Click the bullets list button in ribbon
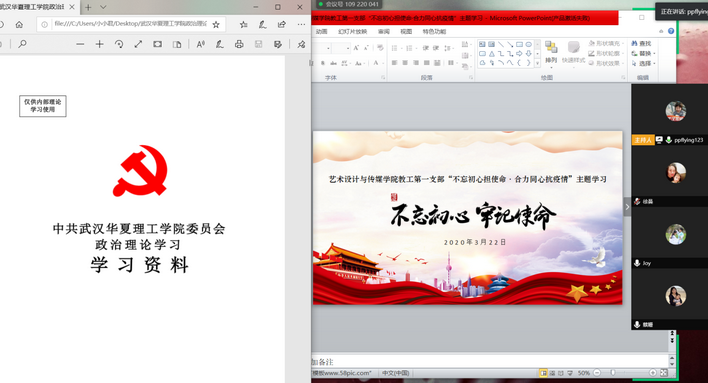708x383 pixels. pos(395,48)
